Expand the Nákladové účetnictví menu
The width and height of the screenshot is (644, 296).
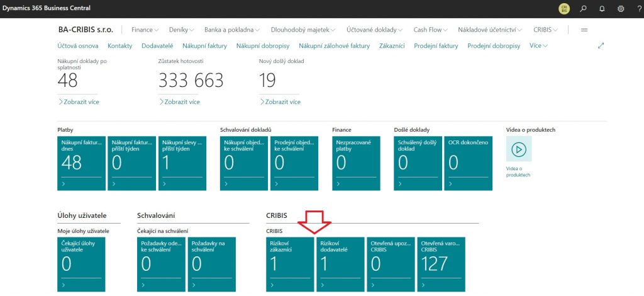pos(490,30)
